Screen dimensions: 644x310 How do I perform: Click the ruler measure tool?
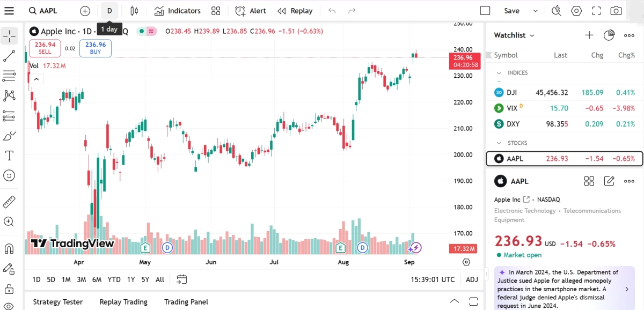tap(9, 202)
